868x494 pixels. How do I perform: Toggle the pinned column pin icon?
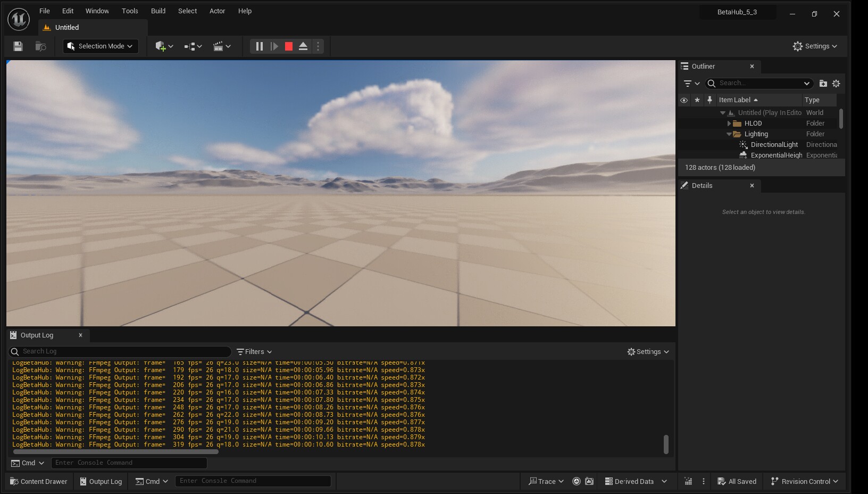coord(710,100)
